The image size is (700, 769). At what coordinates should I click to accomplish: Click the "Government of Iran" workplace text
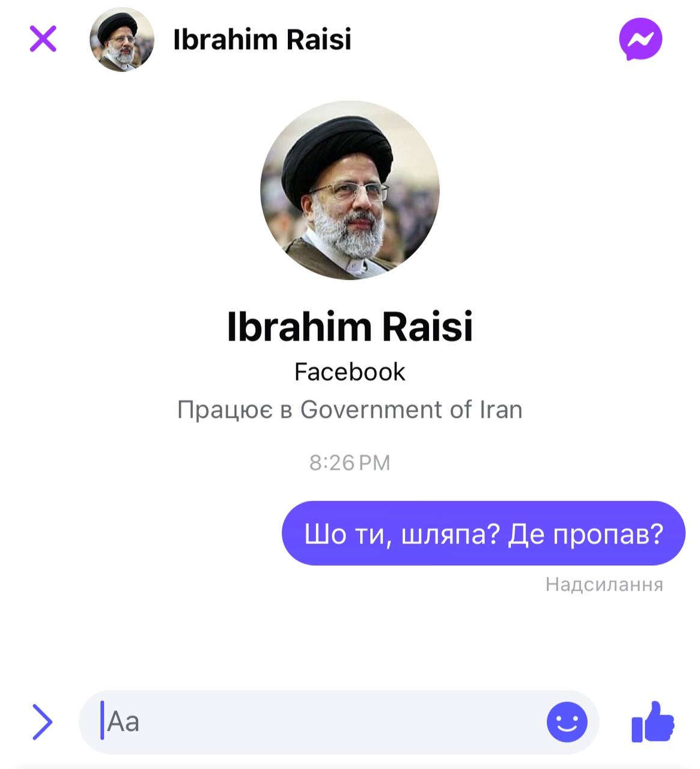click(411, 410)
